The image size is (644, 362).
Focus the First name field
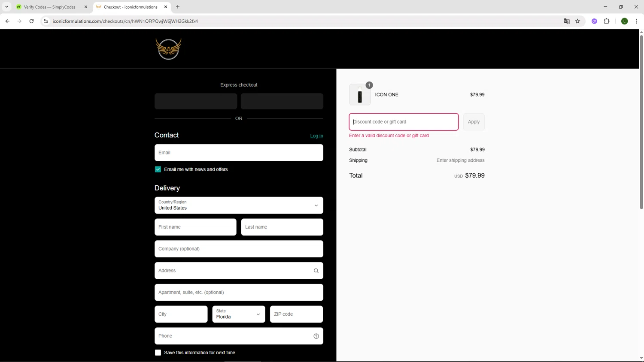tap(195, 227)
